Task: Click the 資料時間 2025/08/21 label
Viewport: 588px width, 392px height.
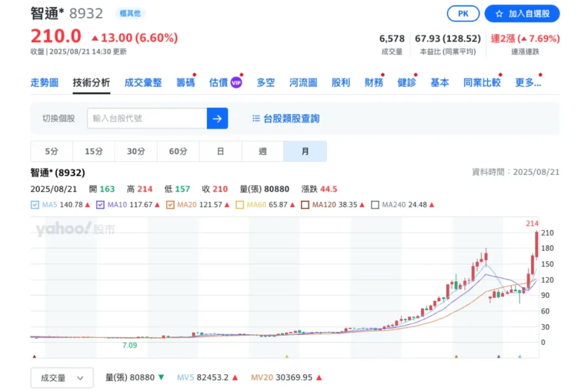Action: click(516, 172)
